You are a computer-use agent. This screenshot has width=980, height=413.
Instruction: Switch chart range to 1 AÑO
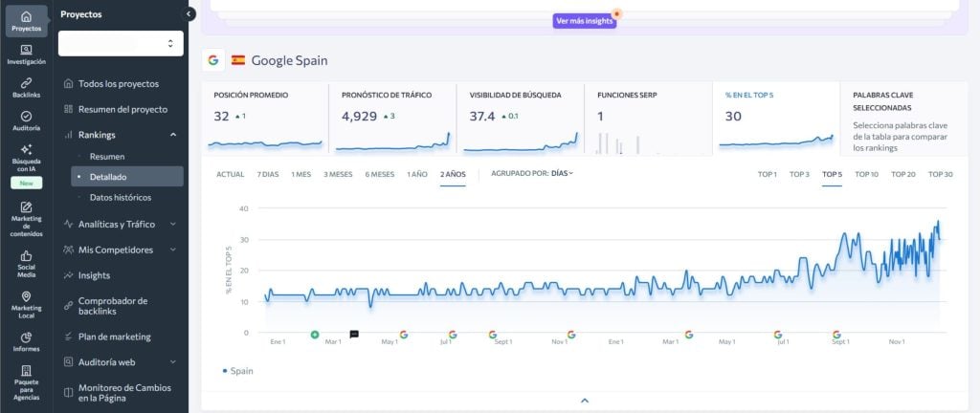tap(416, 174)
